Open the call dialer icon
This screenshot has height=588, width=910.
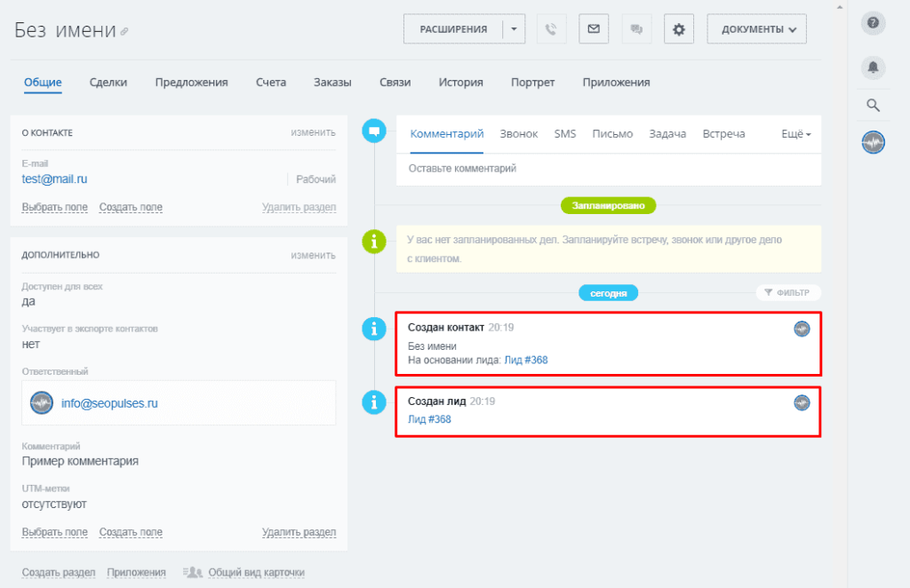point(551,28)
